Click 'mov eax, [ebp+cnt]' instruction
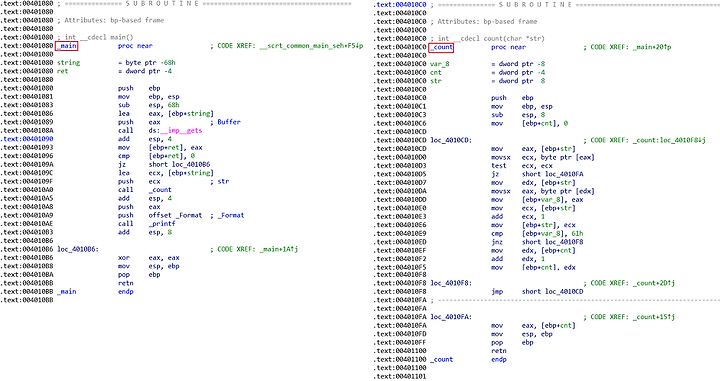Viewport: 720px width, 381px height. coord(534,326)
